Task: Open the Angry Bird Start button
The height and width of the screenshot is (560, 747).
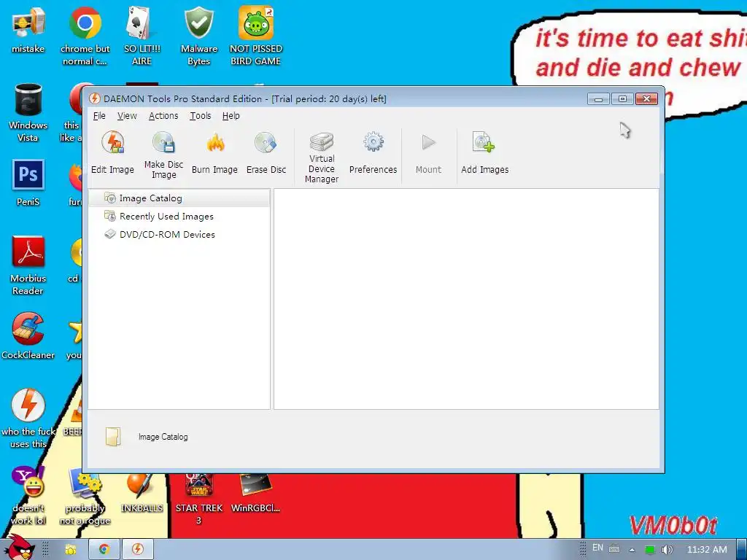Action: 19,548
